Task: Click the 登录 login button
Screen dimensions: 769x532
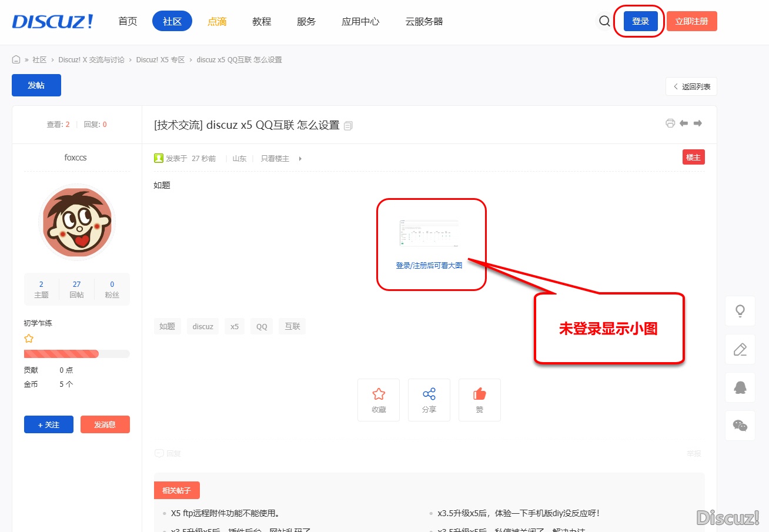Action: (640, 22)
